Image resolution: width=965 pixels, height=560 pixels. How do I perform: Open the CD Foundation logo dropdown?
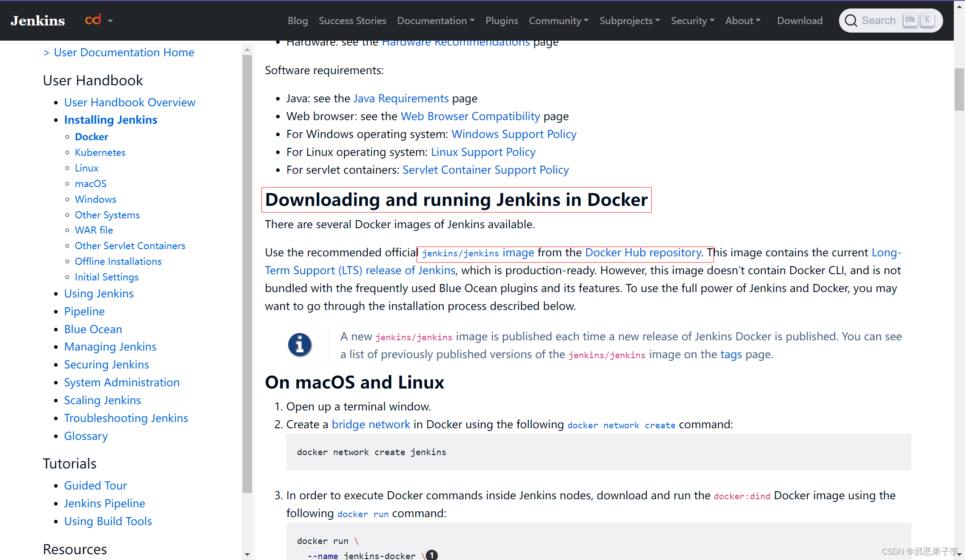click(98, 20)
